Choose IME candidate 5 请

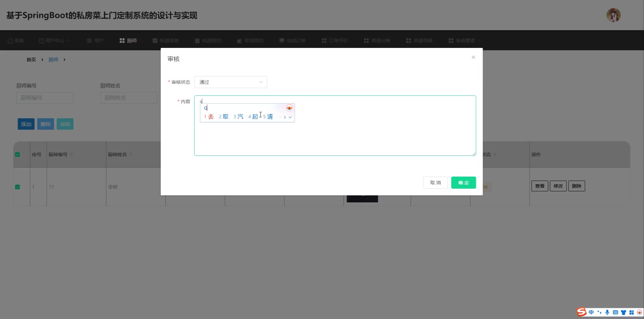pyautogui.click(x=268, y=117)
